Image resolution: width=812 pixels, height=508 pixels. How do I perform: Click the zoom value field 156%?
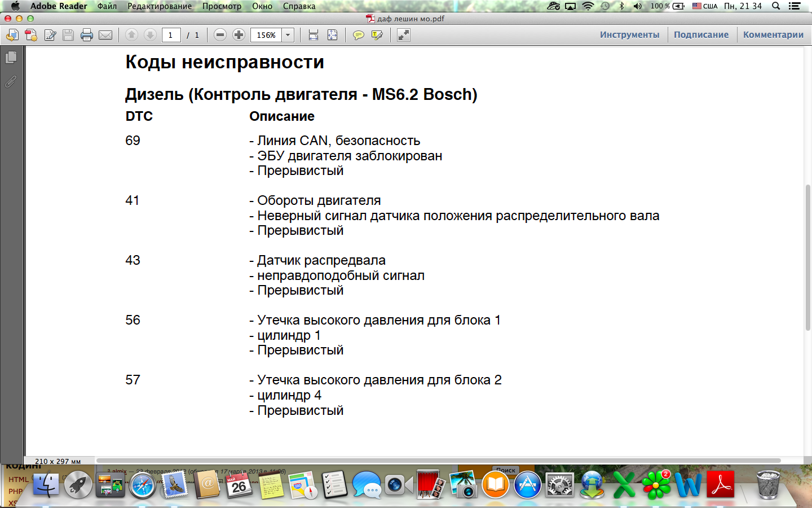point(266,35)
